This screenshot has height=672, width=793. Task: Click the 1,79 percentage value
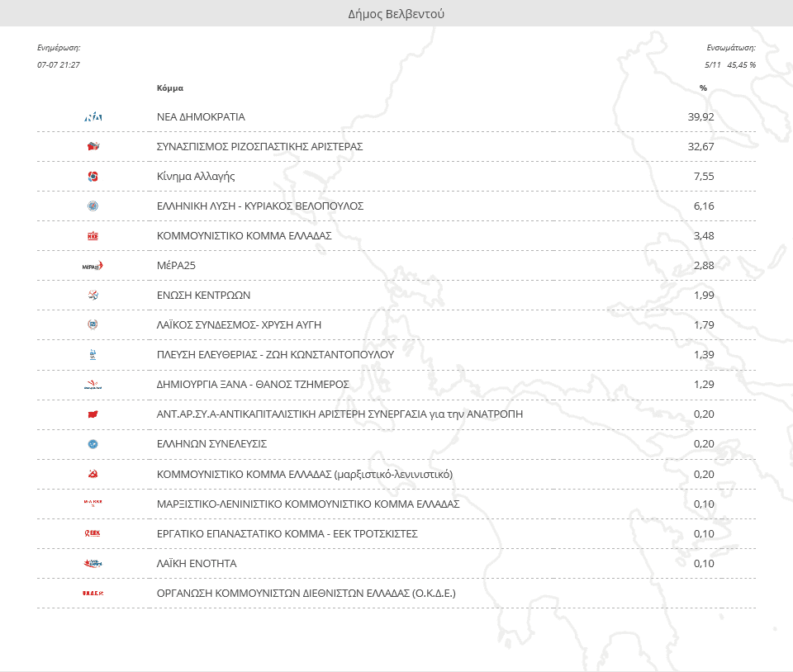coord(704,325)
